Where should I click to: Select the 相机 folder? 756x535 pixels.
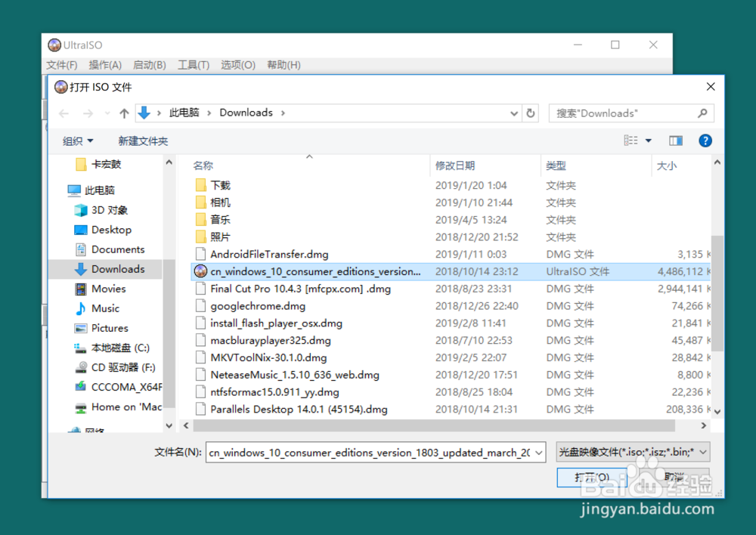coord(220,203)
